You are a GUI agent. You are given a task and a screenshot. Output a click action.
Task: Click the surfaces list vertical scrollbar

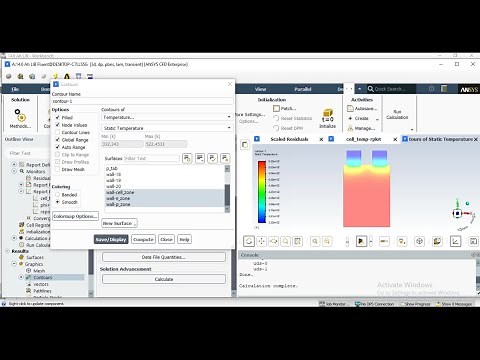pos(227,188)
